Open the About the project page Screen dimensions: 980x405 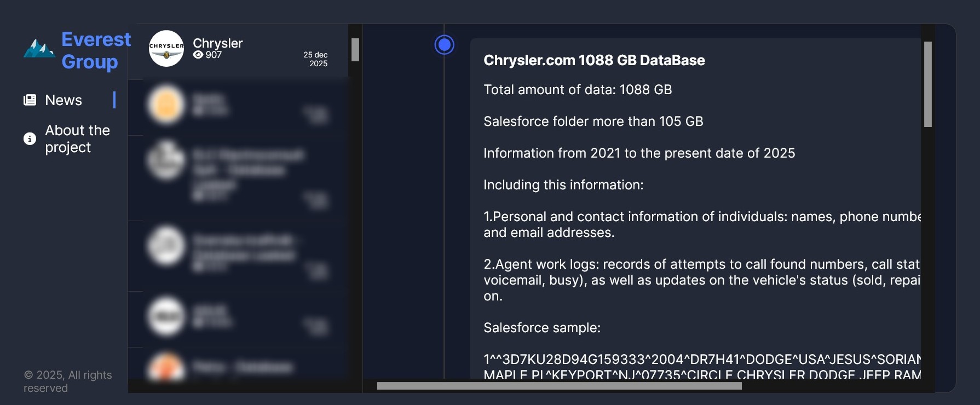(77, 139)
